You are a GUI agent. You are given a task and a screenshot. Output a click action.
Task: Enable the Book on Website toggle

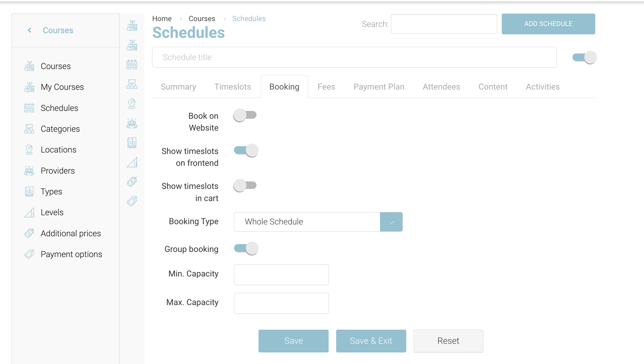(x=245, y=115)
